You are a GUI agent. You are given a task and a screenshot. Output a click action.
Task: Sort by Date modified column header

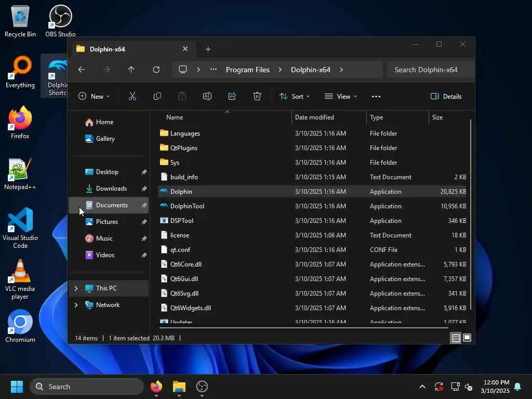(329, 117)
